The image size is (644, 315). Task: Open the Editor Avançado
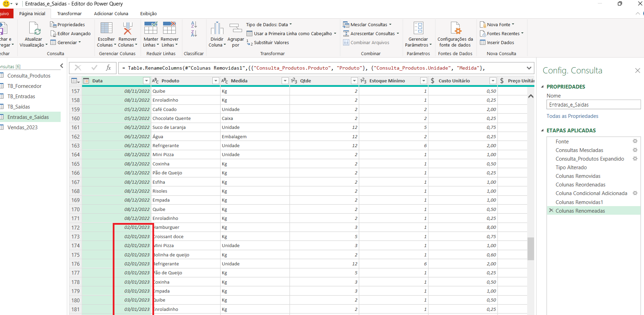click(x=71, y=33)
